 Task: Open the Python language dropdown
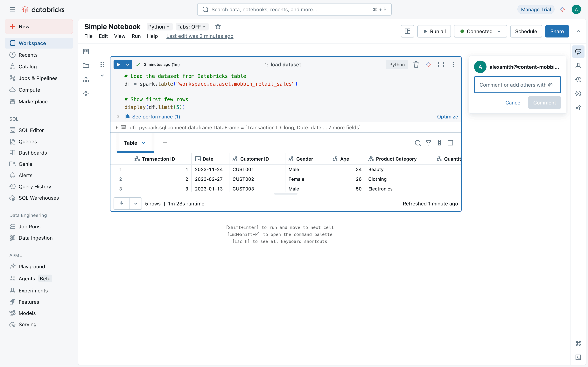[159, 27]
